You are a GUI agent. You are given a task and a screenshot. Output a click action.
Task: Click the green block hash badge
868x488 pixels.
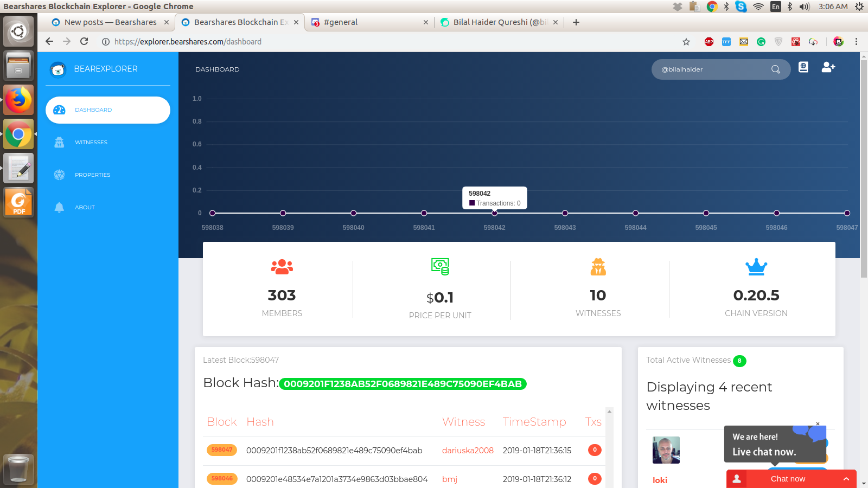(403, 384)
